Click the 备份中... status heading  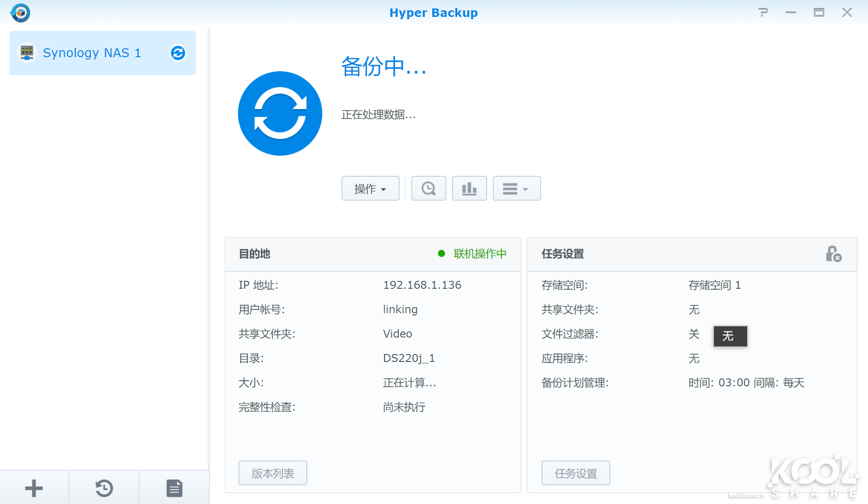pos(384,67)
